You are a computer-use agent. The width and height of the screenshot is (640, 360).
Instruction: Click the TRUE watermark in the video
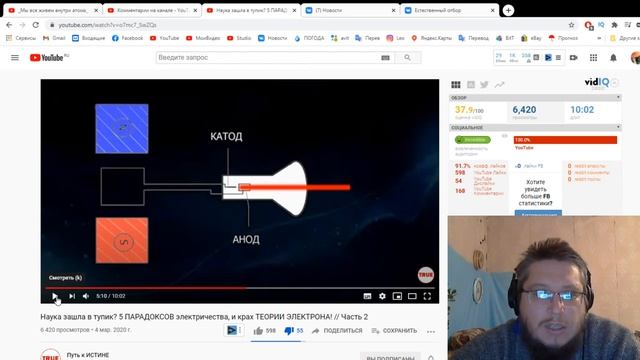tap(425, 275)
